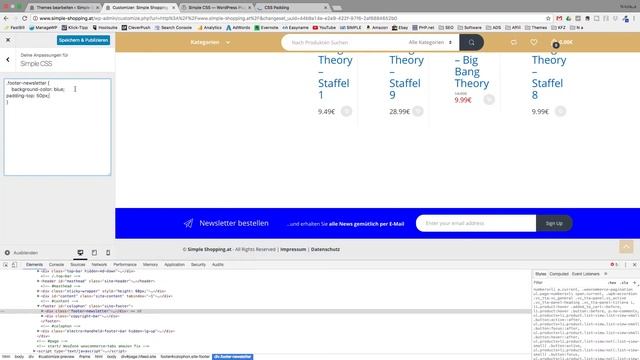Click the newsletter email address field
Image resolution: width=640 pixels, height=360 pixels.
[476, 223]
